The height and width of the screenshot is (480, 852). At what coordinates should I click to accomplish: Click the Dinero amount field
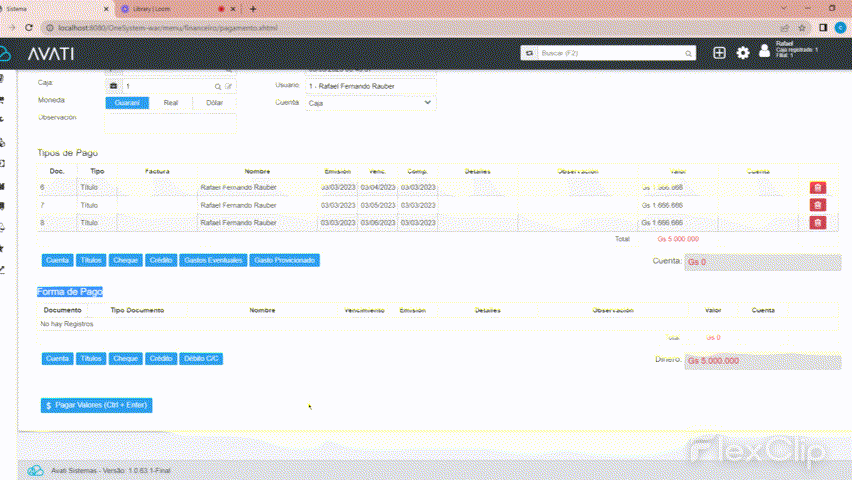coord(762,361)
